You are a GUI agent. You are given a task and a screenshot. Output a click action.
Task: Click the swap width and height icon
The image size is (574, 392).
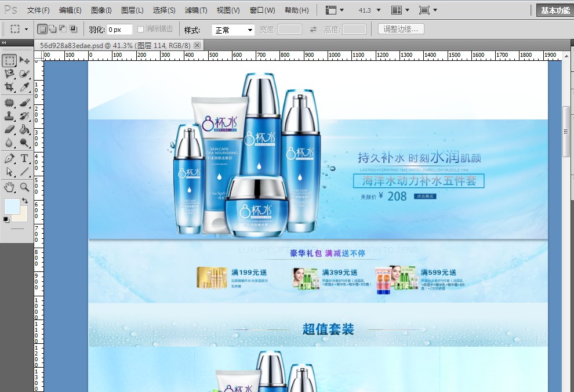[313, 29]
